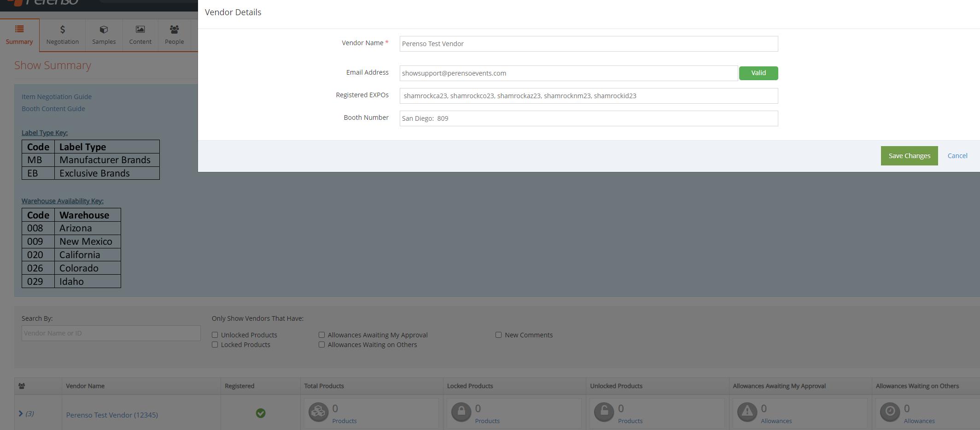Screen dimensions: 980x430
Task: Click the Total Products boxes icon
Action: pos(318,412)
